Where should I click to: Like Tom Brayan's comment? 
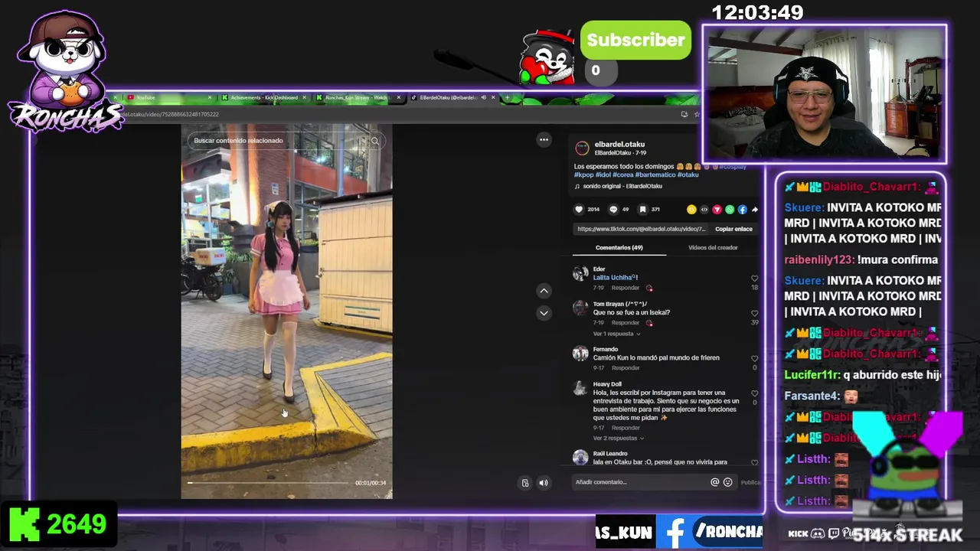754,314
